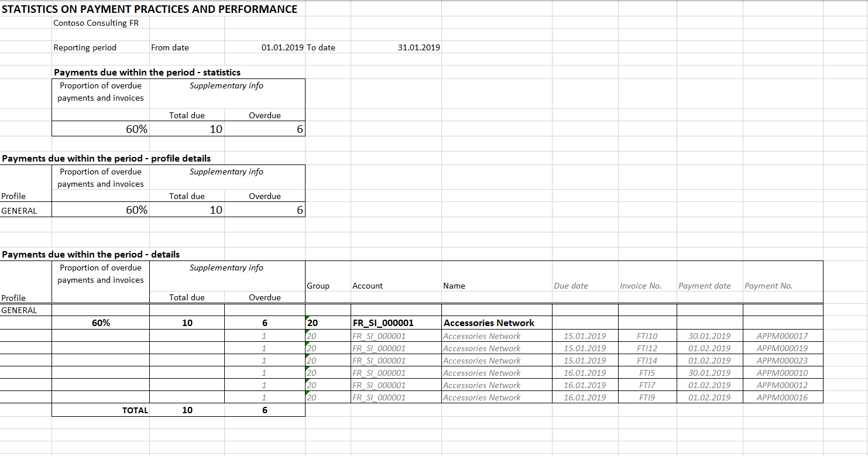Click the 'From date' label cell

pyautogui.click(x=170, y=47)
